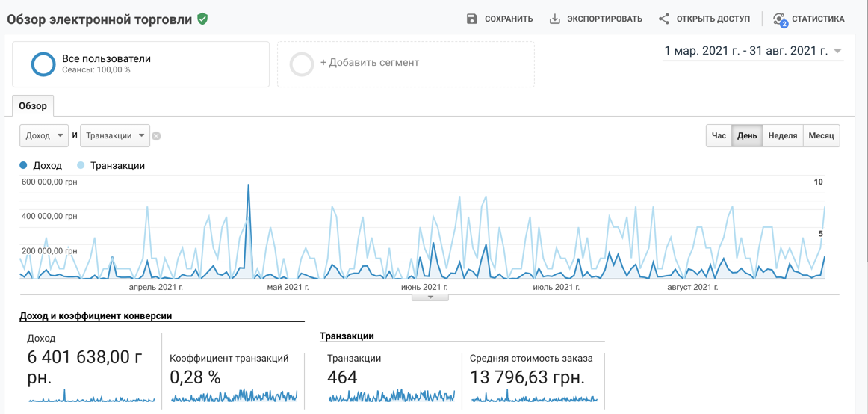Click the green verified shield icon
Viewport: 868px width, 414px height.
point(202,19)
